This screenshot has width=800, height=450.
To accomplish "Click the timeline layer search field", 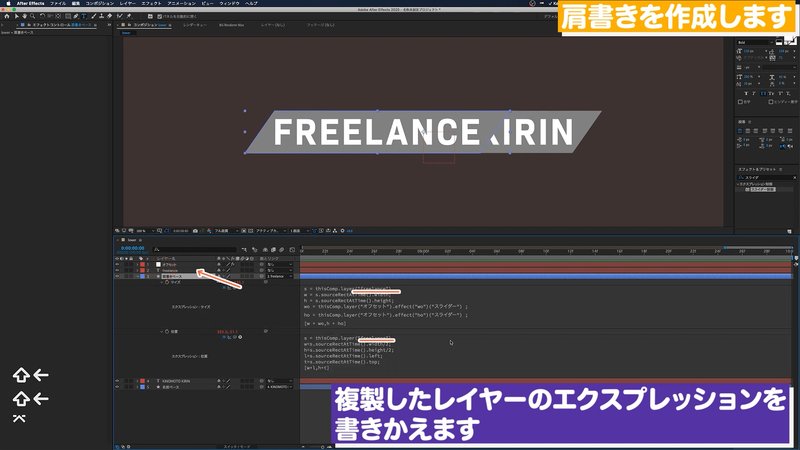I will [x=194, y=249].
